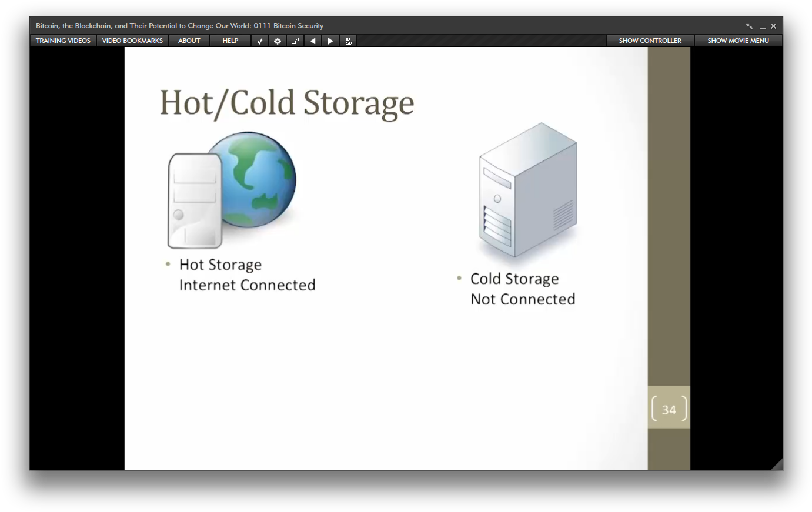
Task: Click the SHOW CONTROLLER button
Action: 650,41
